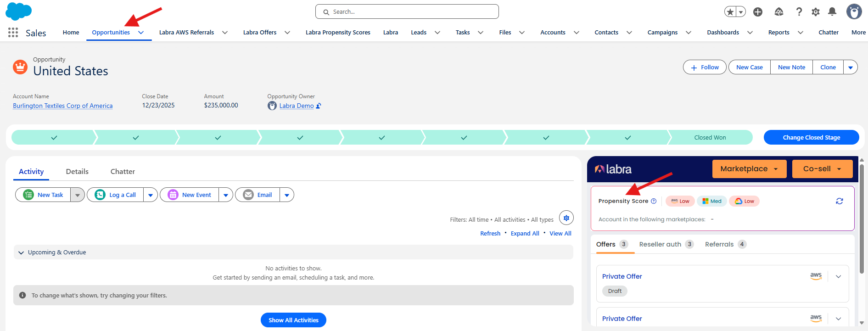Click the Labra Demo owner avatar
This screenshot has width=868, height=331.
272,106
